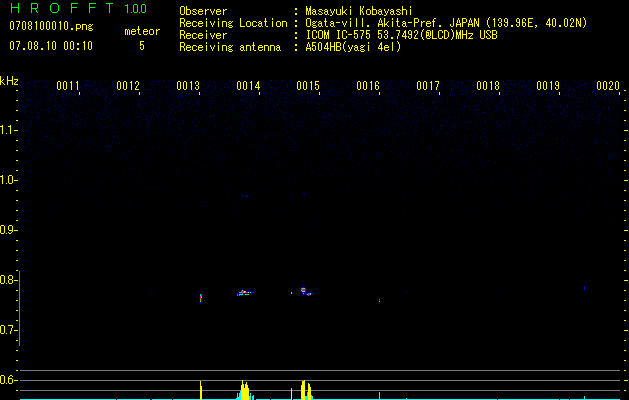Click the file name 0708100010.png
The width and height of the screenshot is (629, 400).
pyautogui.click(x=51, y=27)
